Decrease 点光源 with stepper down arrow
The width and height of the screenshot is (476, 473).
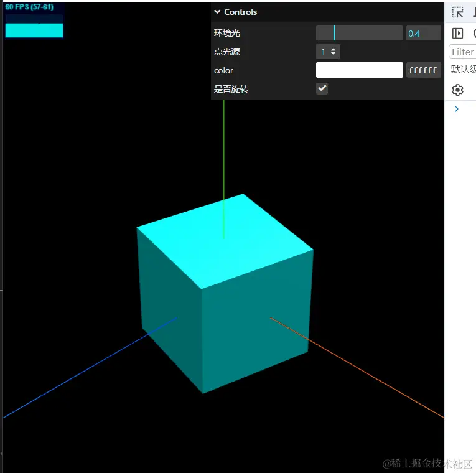click(334, 54)
